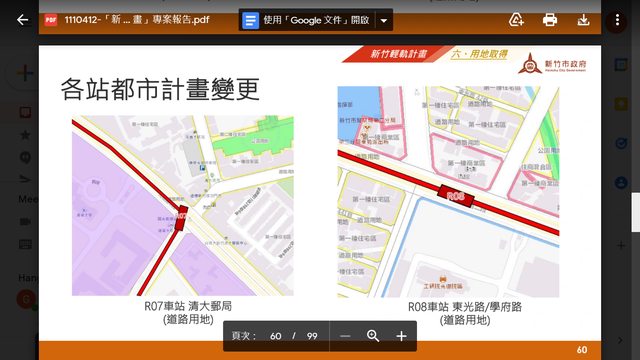Click the R08 station map image
Screen dimensions: 640x360
pos(448,191)
